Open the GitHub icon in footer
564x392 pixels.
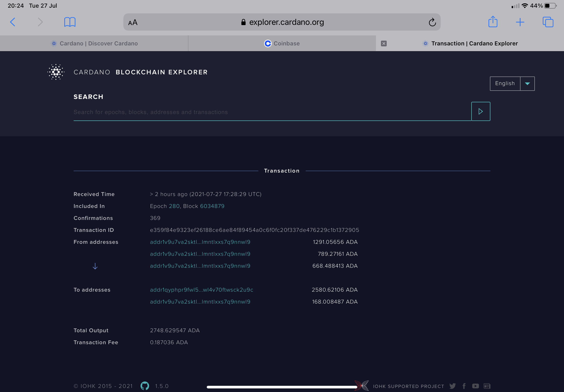point(145,386)
